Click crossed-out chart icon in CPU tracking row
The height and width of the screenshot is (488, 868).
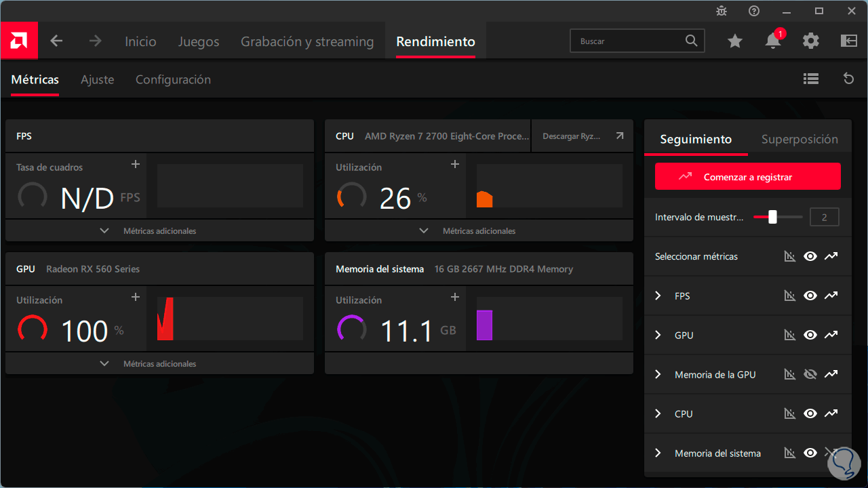[x=789, y=413]
